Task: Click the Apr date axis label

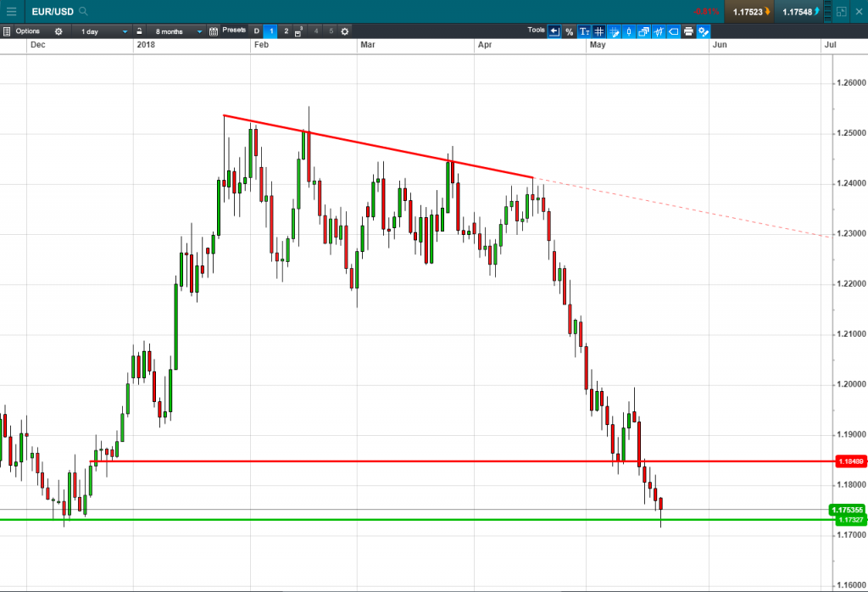Action: (484, 45)
